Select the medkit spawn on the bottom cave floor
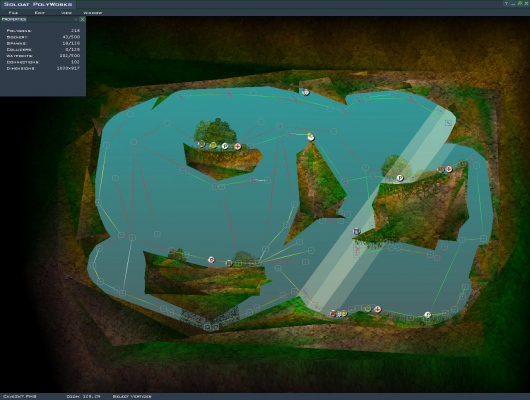This screenshot has height=400, width=530. [377, 309]
